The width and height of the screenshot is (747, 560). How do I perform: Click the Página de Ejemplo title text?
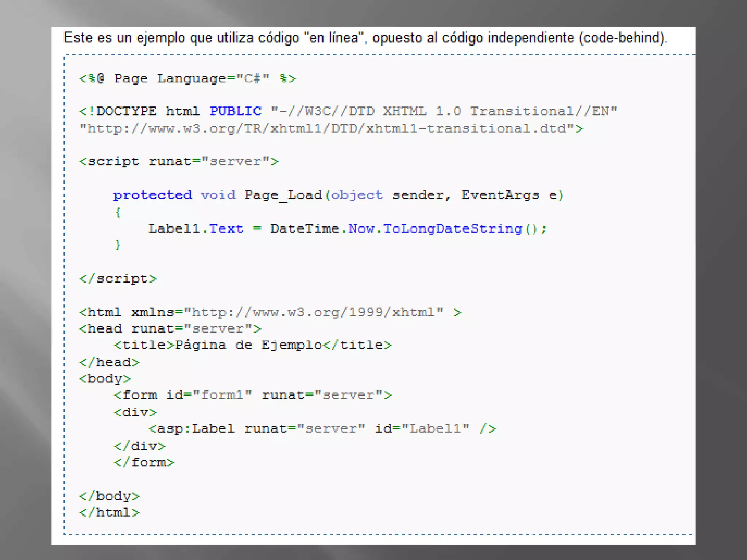pos(248,345)
